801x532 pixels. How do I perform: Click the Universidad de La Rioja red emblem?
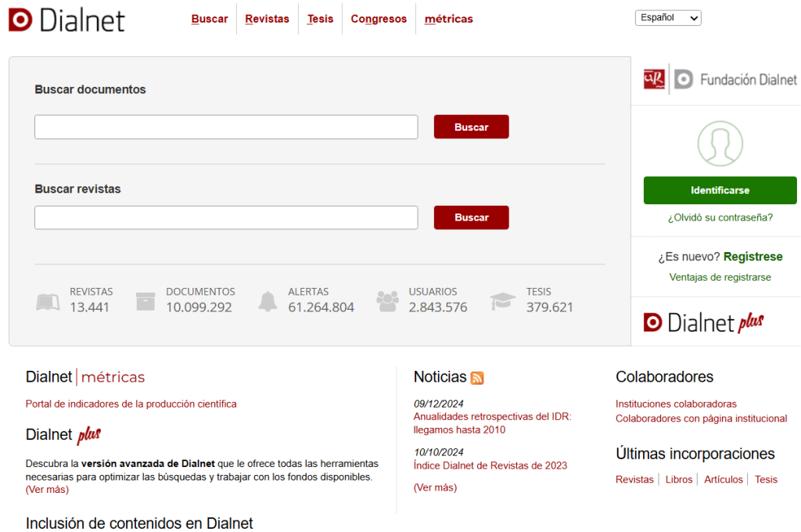pyautogui.click(x=655, y=79)
